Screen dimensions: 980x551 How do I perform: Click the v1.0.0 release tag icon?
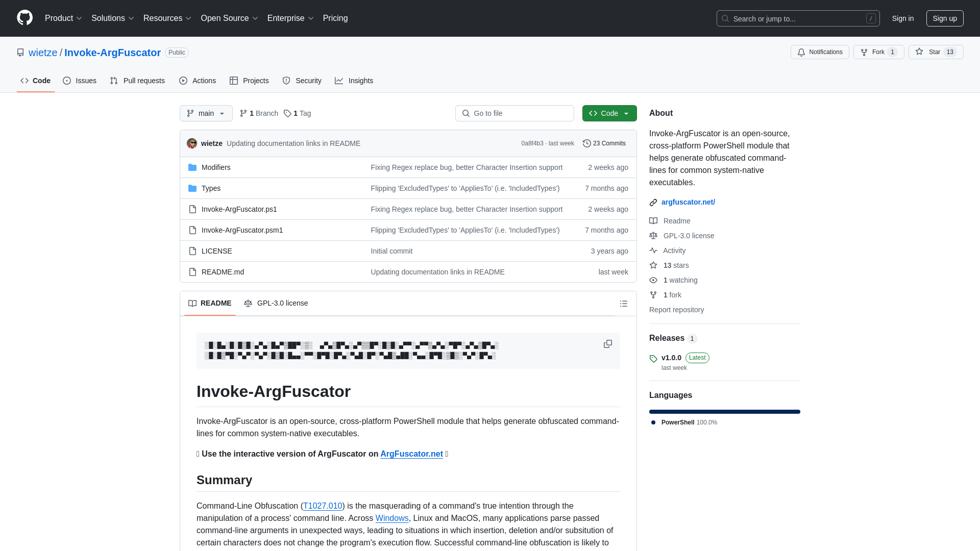click(x=653, y=359)
